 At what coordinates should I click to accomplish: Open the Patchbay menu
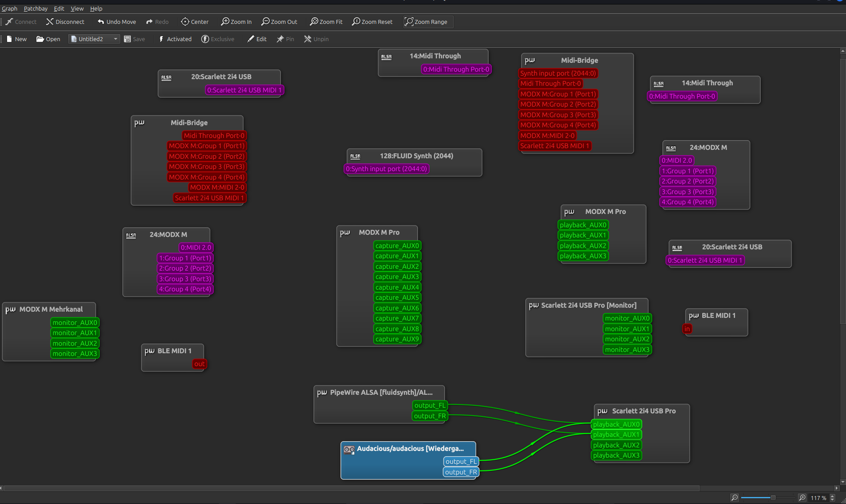tap(35, 8)
